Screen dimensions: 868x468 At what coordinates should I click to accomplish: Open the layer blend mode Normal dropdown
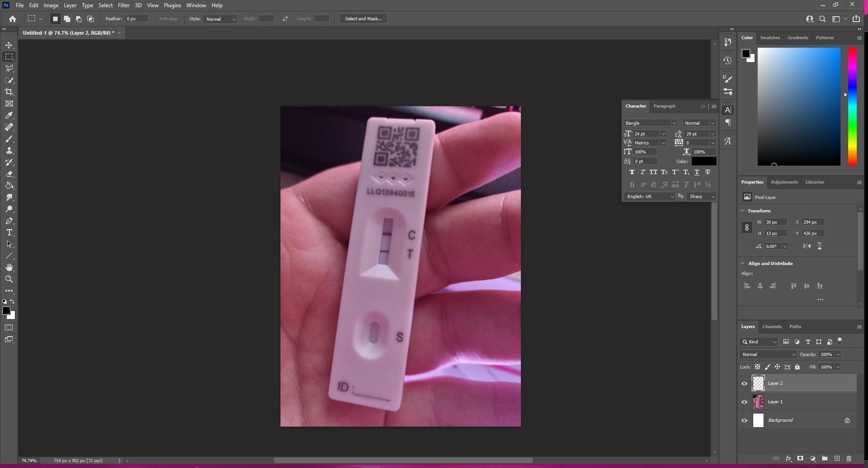pyautogui.click(x=768, y=355)
